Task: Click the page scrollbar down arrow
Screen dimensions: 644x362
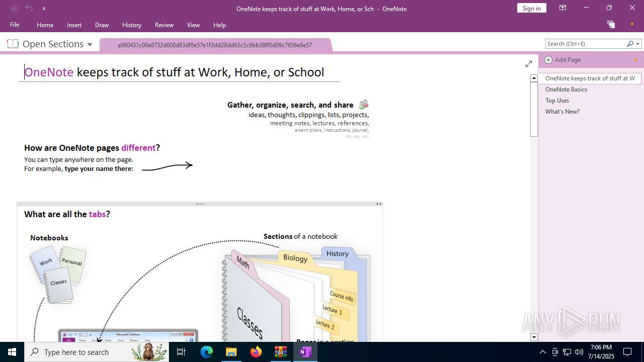Action: 534,337
